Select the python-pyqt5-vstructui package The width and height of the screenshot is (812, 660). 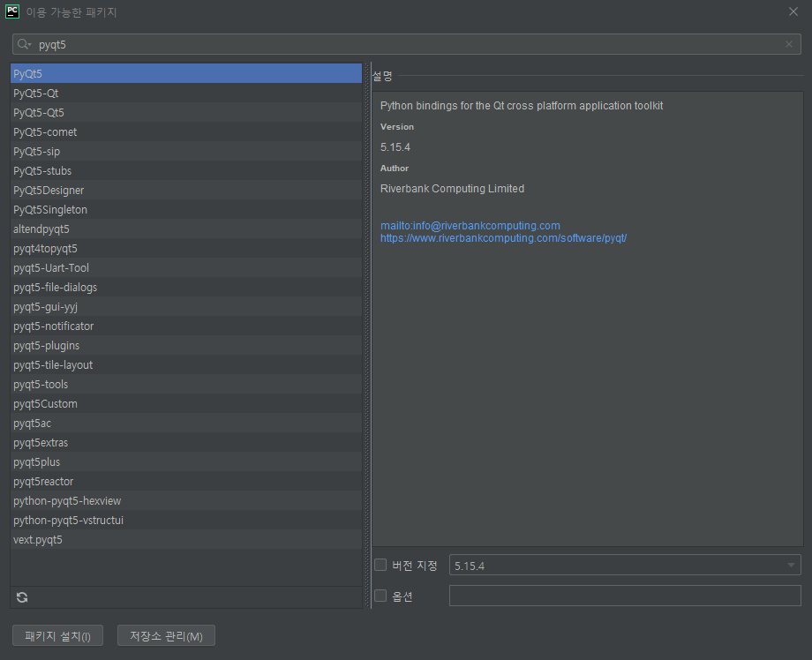tap(186, 521)
